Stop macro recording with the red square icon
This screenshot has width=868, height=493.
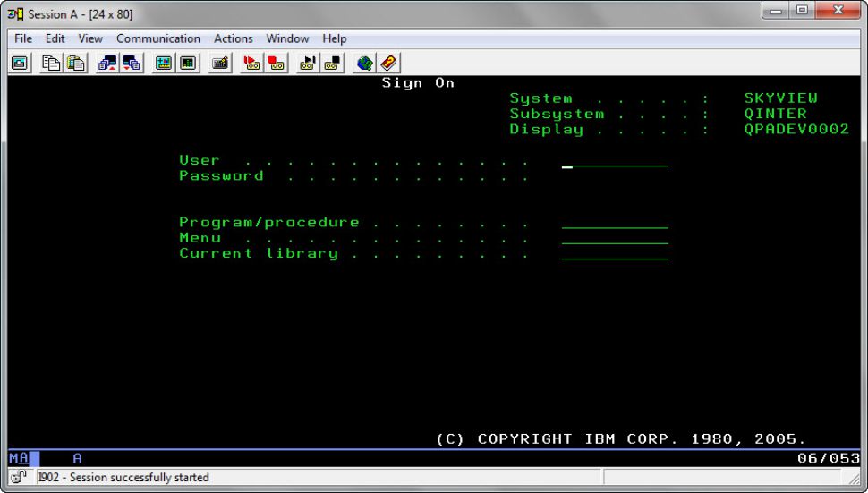click(x=277, y=63)
